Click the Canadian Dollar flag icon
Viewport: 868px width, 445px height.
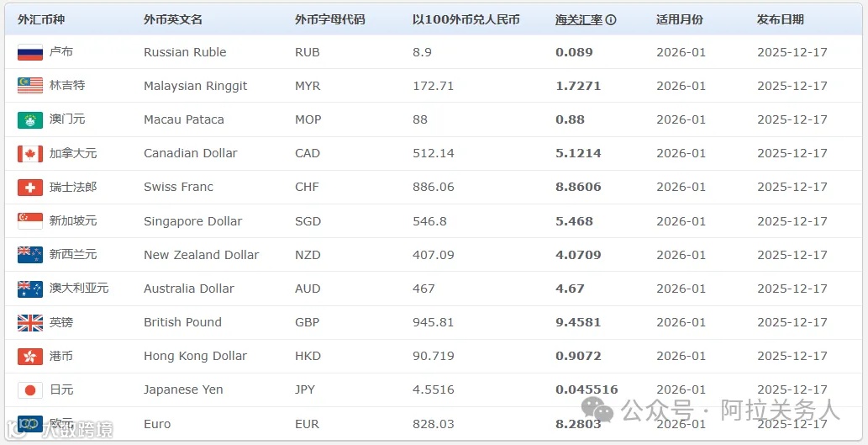(29, 153)
